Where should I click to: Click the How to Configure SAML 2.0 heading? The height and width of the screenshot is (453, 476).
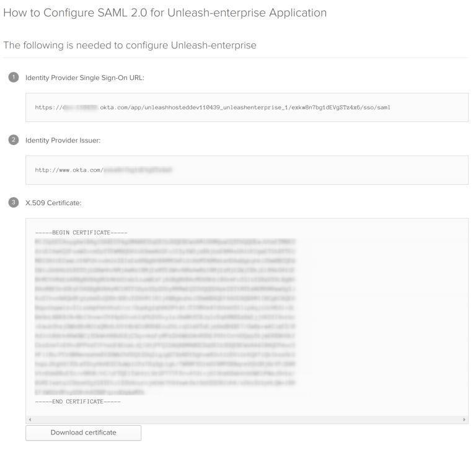pyautogui.click(x=165, y=13)
